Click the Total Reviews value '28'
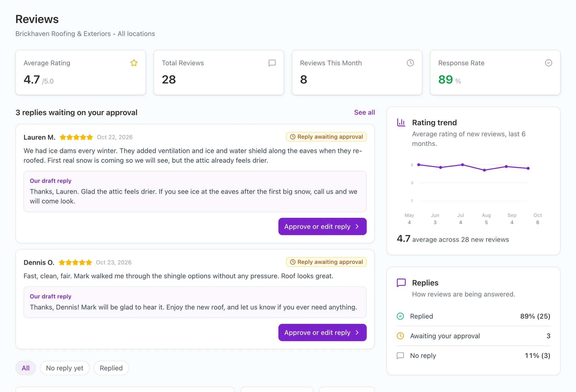Image resolution: width=576 pixels, height=392 pixels. pos(169,79)
